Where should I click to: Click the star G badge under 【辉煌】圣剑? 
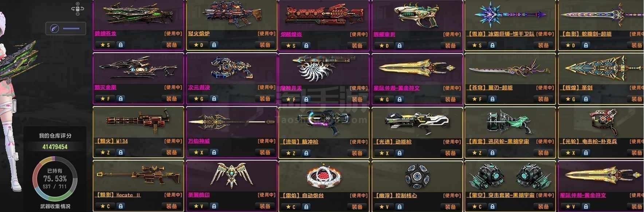coord(570,99)
